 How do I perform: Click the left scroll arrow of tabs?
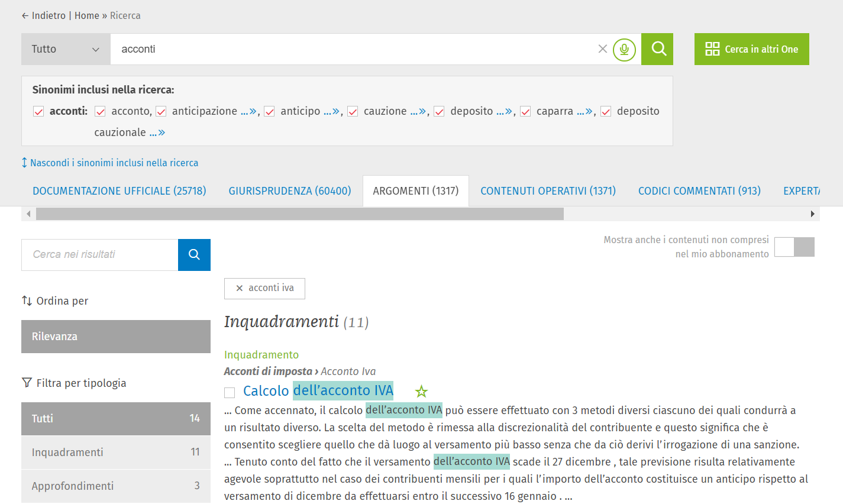(x=28, y=214)
